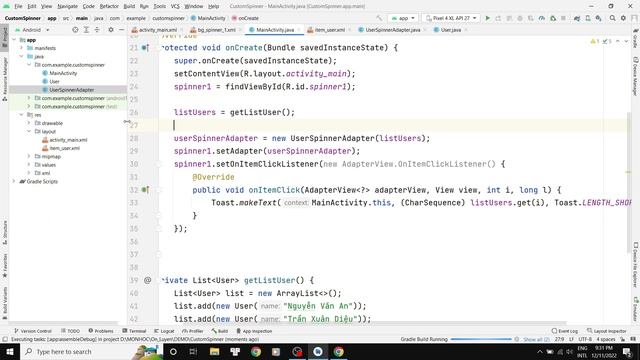Expand the drawable folder
This screenshot has width=640, height=360.
point(29,123)
